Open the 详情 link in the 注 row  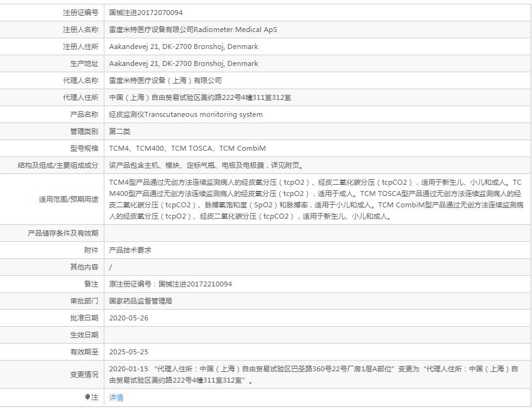[116, 398]
